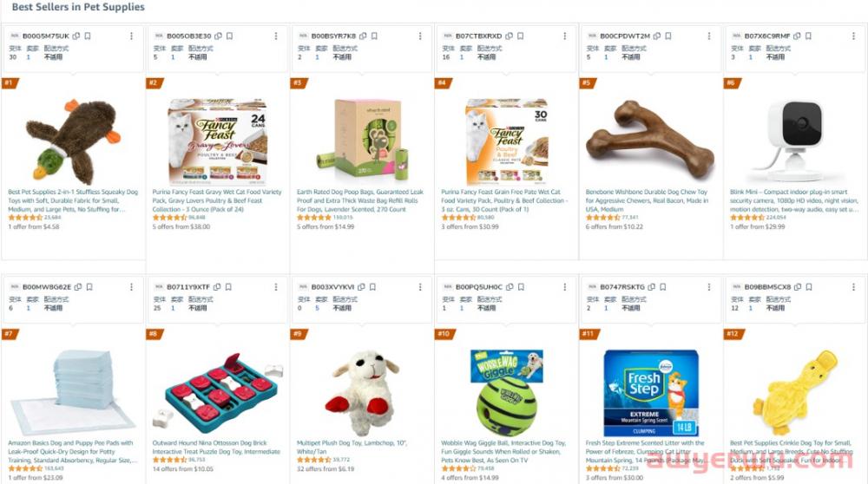Viewport: 868px width, 484px height.
Task: Bookmark product B0711Y9XTF
Action: [x=228, y=287]
